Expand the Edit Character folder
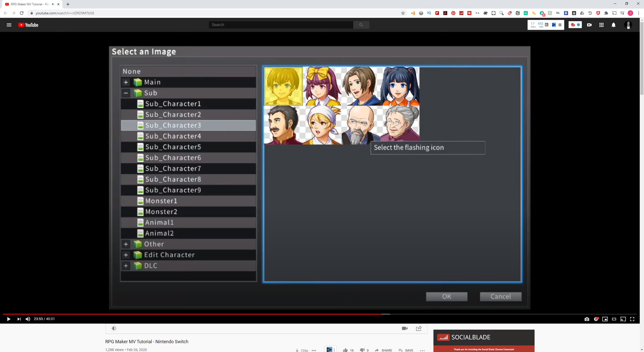This screenshot has width=644, height=352. click(x=126, y=255)
